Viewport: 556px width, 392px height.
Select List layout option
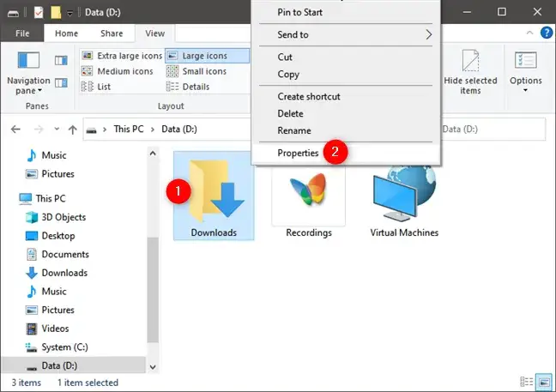tap(96, 87)
